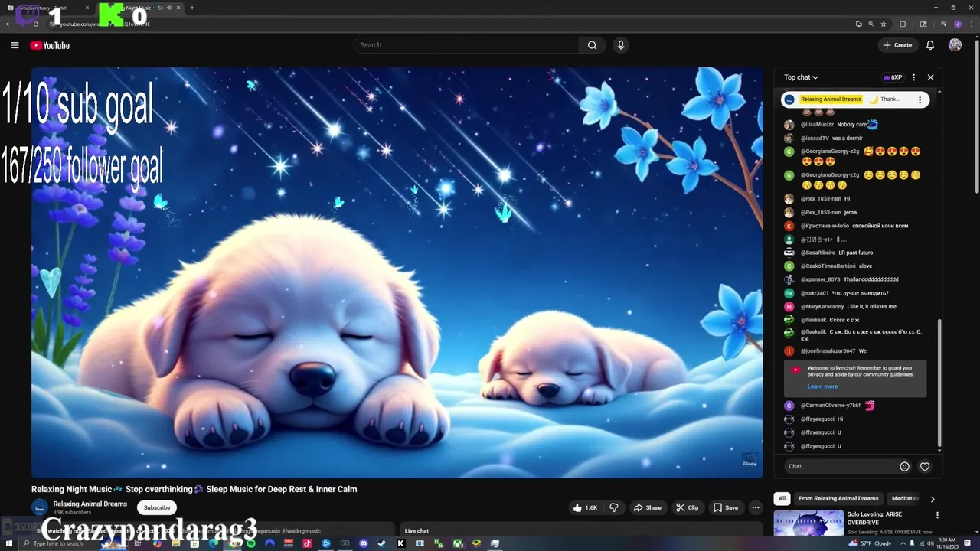This screenshot has width=980, height=551.
Task: Click the magnifier search button
Action: (592, 45)
